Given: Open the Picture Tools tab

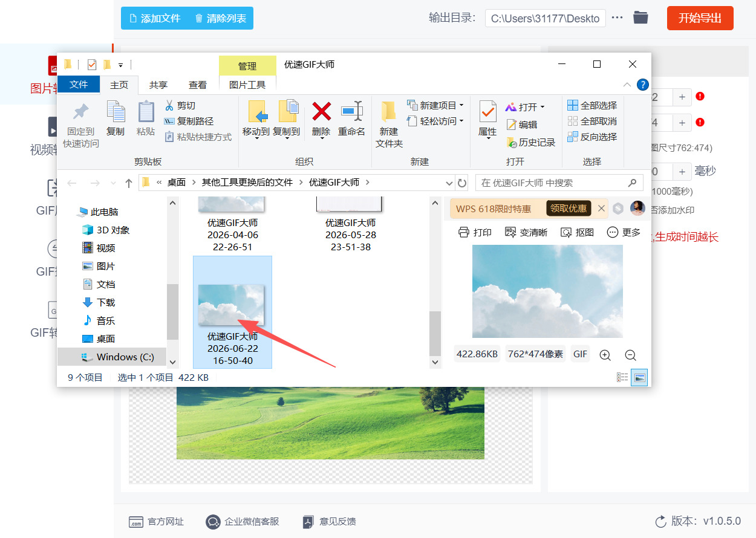Looking at the screenshot, I should point(247,85).
